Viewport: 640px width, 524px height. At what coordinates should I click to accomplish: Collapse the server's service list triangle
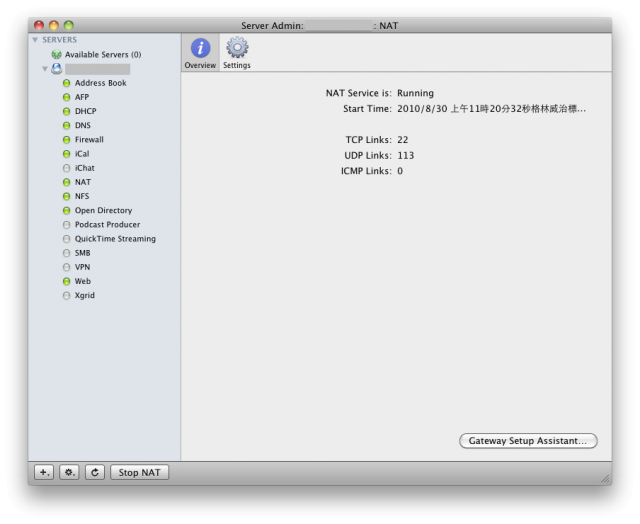click(x=45, y=69)
